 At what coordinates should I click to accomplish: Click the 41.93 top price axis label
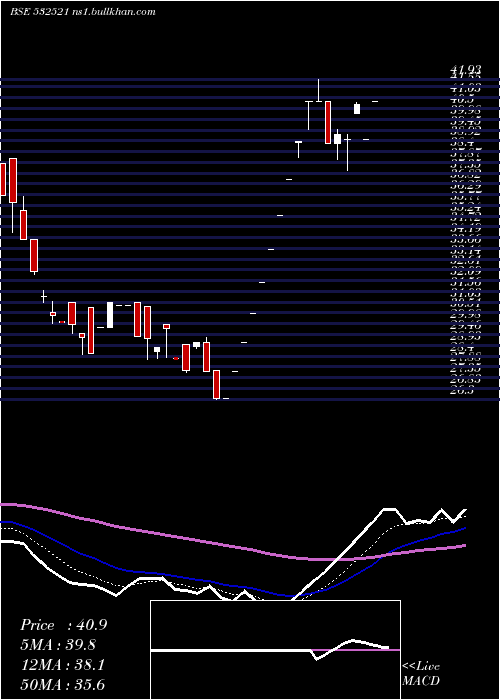(x=466, y=69)
